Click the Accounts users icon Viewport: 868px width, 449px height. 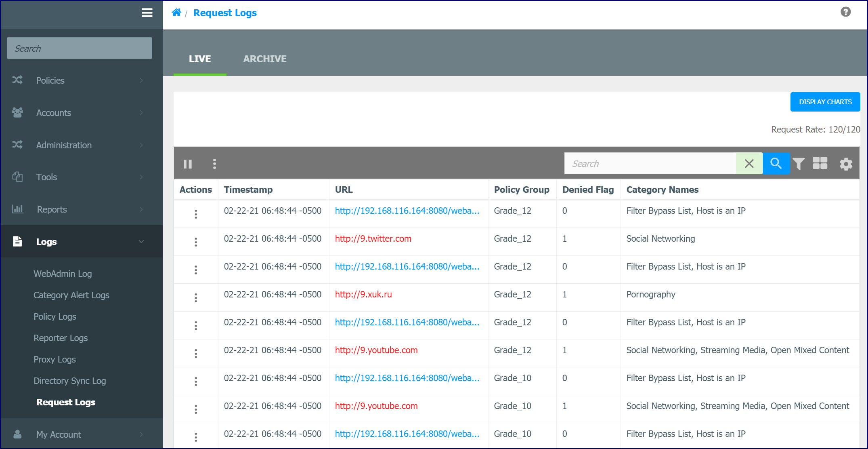click(17, 112)
